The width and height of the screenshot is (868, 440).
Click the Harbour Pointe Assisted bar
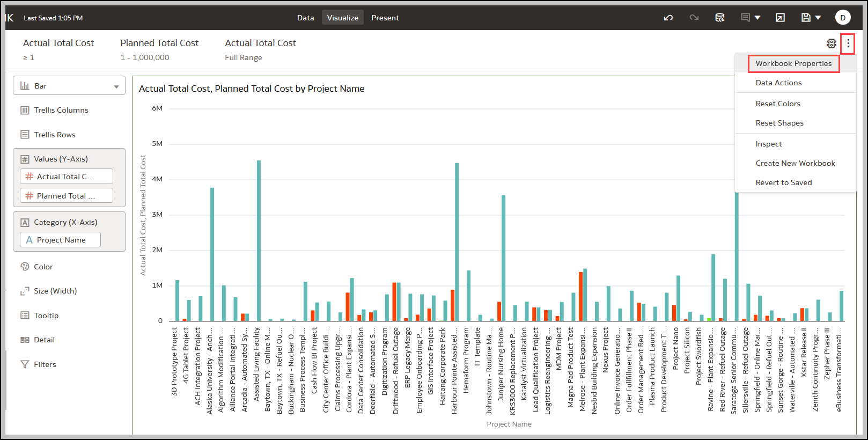click(x=457, y=242)
